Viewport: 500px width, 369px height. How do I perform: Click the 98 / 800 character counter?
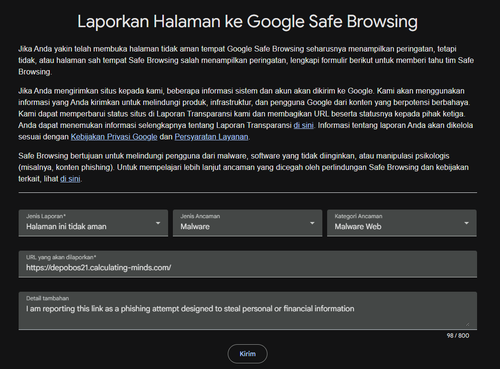click(x=458, y=336)
